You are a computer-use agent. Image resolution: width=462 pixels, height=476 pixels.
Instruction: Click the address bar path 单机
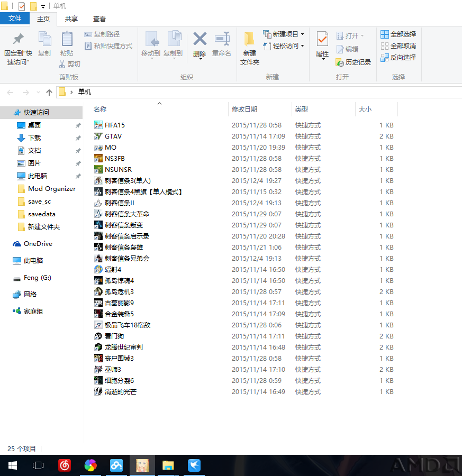pyautogui.click(x=85, y=91)
